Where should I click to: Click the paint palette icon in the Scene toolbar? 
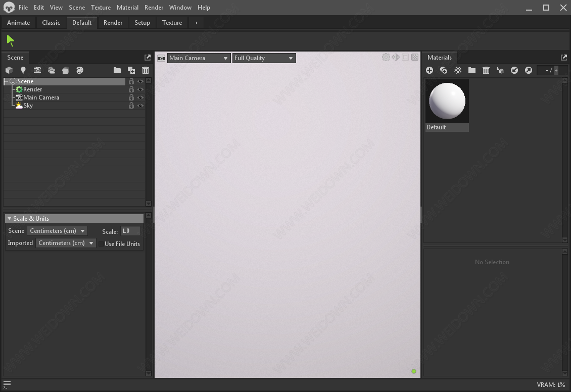point(79,70)
